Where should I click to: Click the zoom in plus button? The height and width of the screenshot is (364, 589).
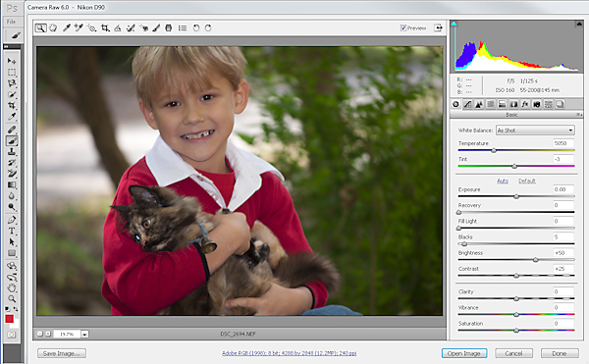pyautogui.click(x=48, y=334)
